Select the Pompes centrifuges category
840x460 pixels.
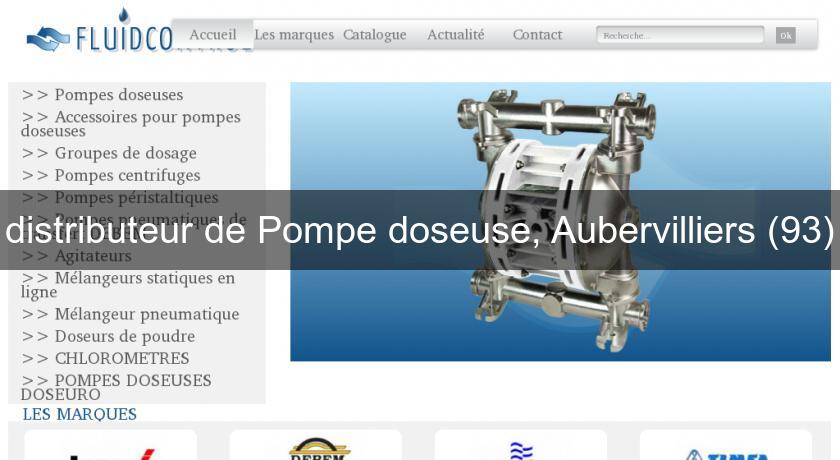(127, 175)
